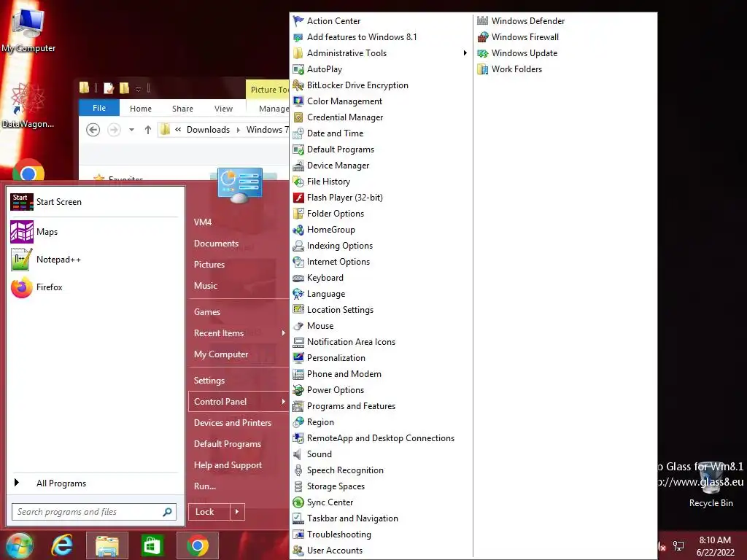This screenshot has width=747, height=560.
Task: Open Programs and Features
Action: coord(351,406)
